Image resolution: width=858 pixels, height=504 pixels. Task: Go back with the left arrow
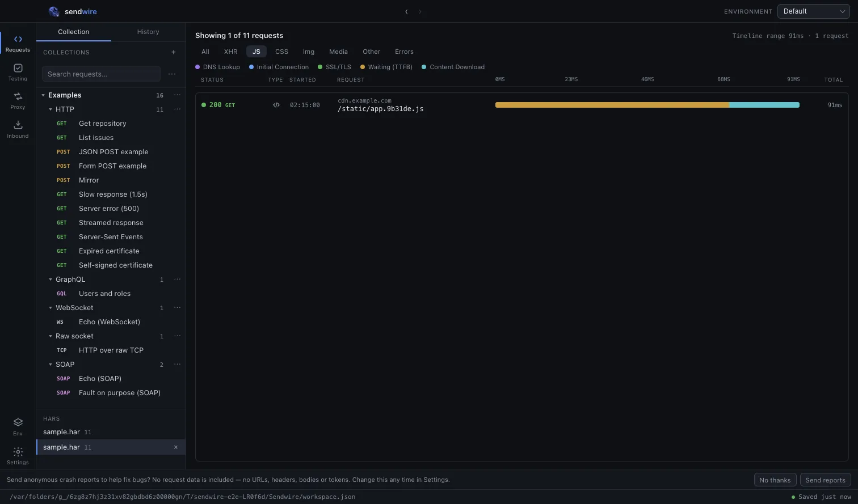pyautogui.click(x=406, y=11)
